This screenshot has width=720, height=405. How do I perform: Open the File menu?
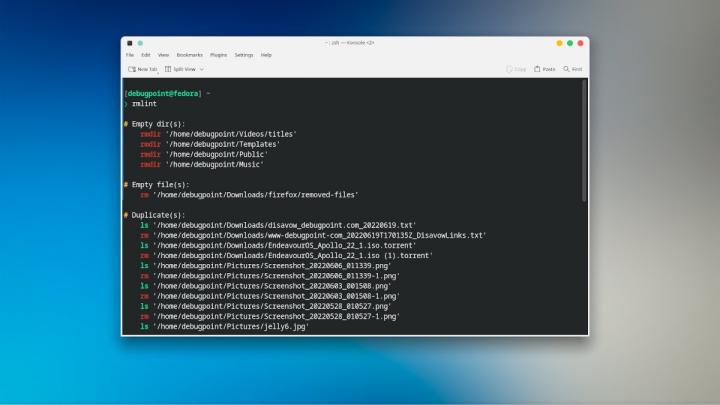tap(130, 55)
